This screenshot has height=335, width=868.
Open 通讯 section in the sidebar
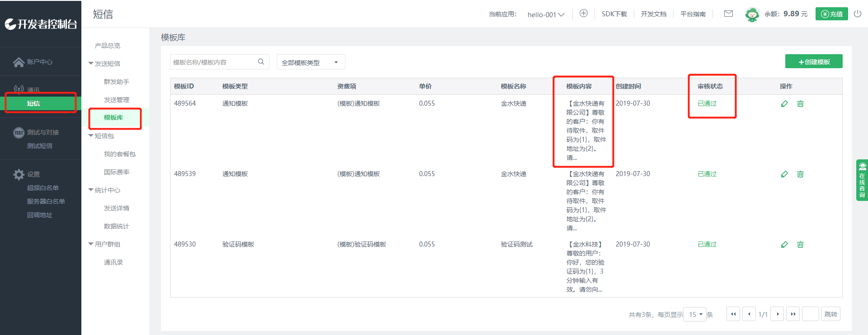27,89
